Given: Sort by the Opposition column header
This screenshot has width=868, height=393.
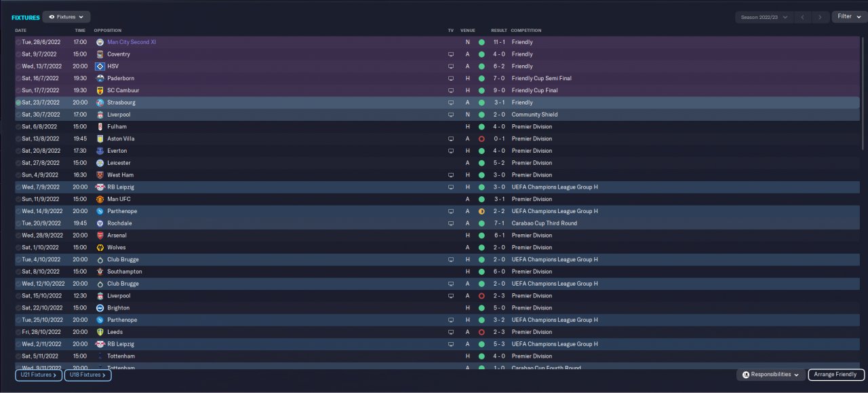Looking at the screenshot, I should pyautogui.click(x=108, y=31).
